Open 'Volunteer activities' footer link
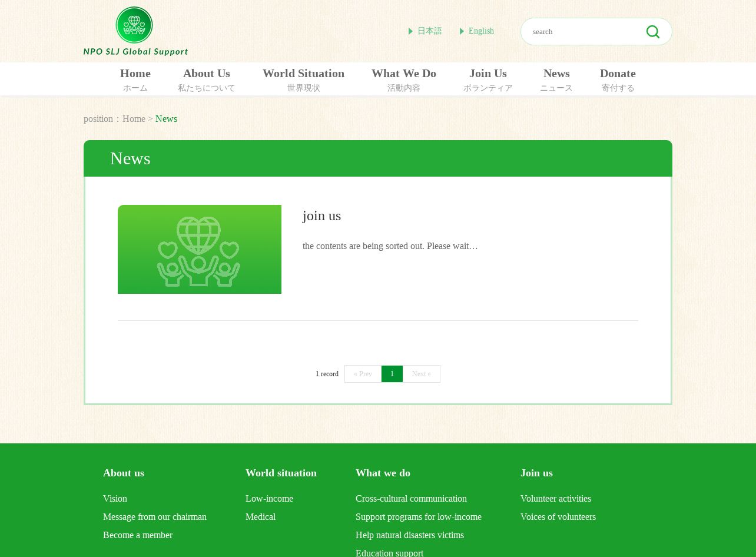 pyautogui.click(x=556, y=499)
